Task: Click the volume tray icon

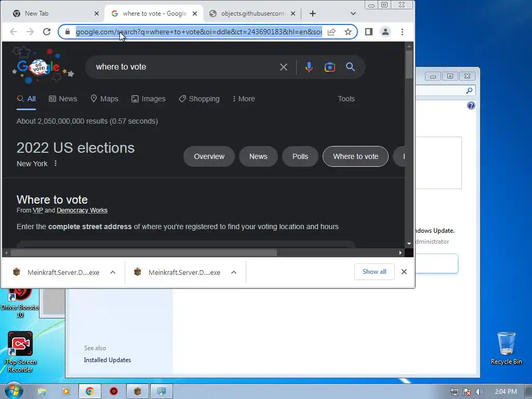Action: [479, 392]
